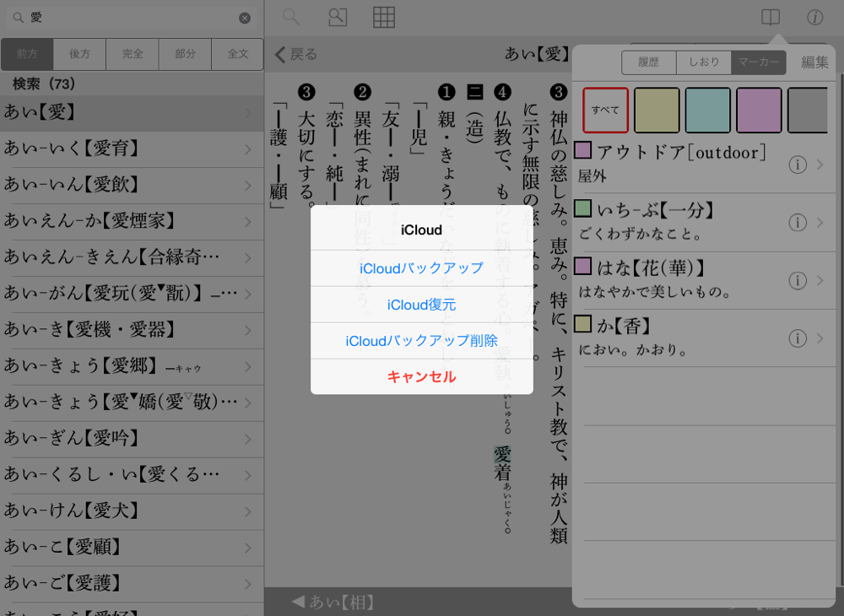Screen dimensions: 844x616
Task: Open the あい-きょう【愛嬌】 result
Action: point(132,403)
